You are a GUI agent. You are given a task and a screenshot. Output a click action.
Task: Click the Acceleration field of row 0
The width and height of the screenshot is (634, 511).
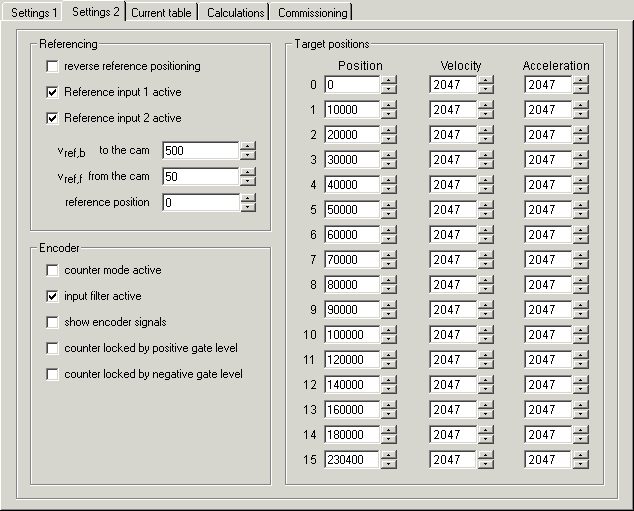coord(548,84)
